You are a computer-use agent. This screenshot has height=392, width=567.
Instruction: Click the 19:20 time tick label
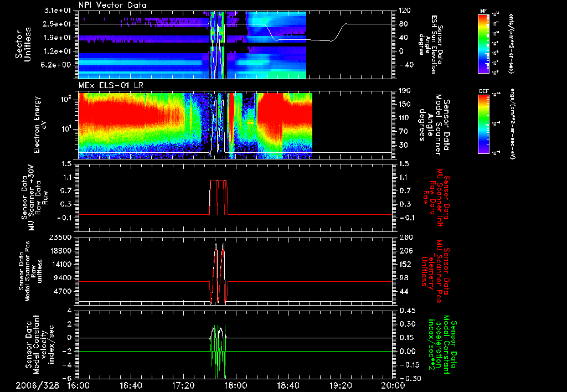pos(341,385)
